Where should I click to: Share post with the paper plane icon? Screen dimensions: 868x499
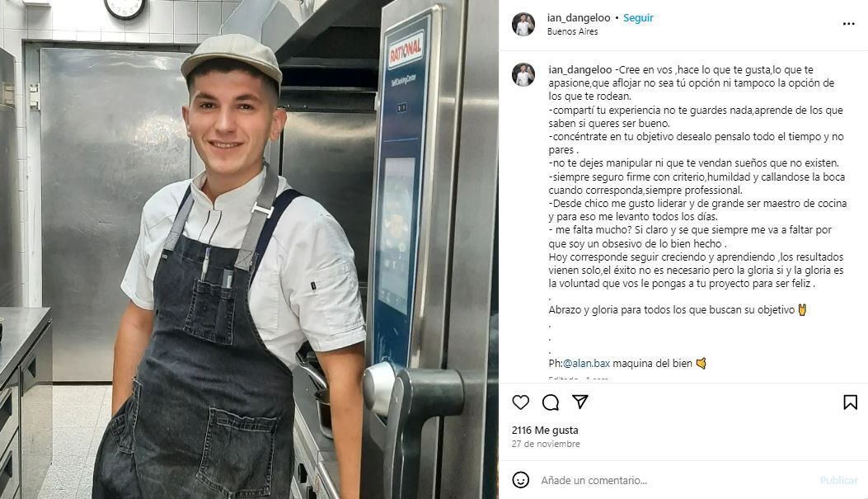(x=579, y=402)
